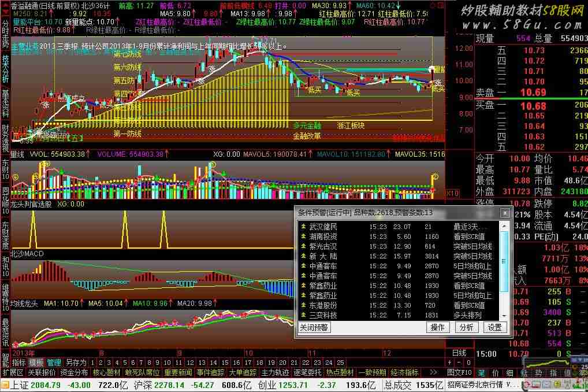Click the 图文F10 button

[x=459, y=372]
